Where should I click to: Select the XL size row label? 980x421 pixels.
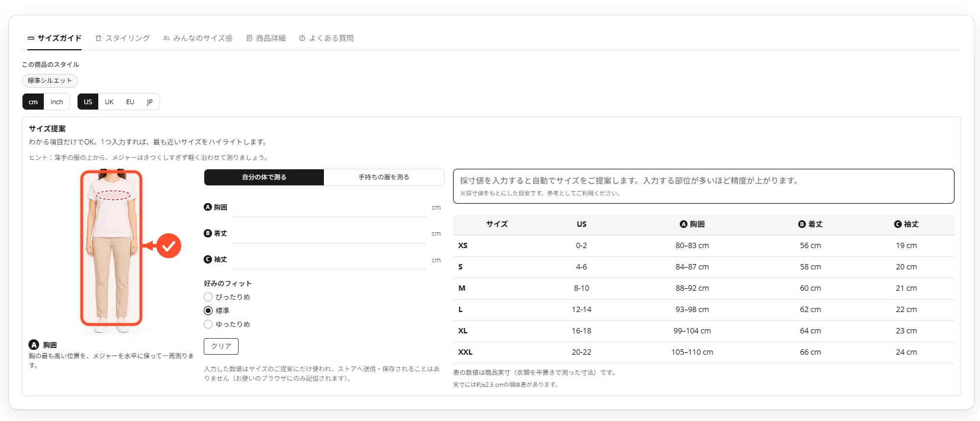tap(463, 331)
